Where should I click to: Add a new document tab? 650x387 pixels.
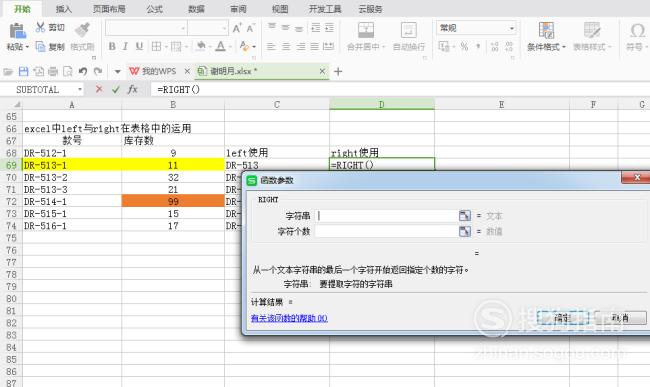[338, 72]
